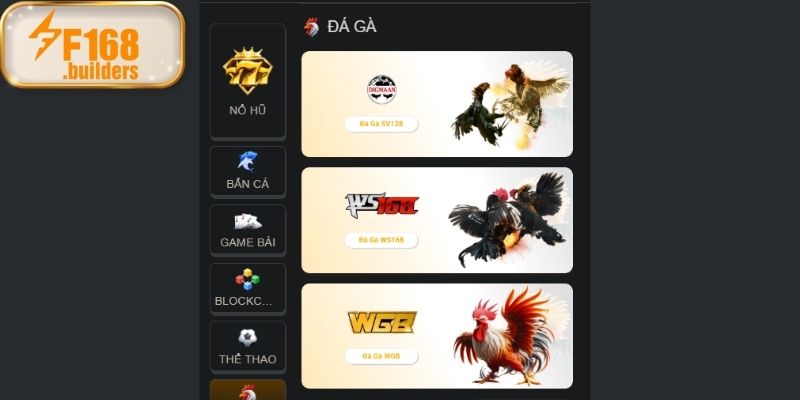Switch to the Bắn Cá category

[247, 184]
